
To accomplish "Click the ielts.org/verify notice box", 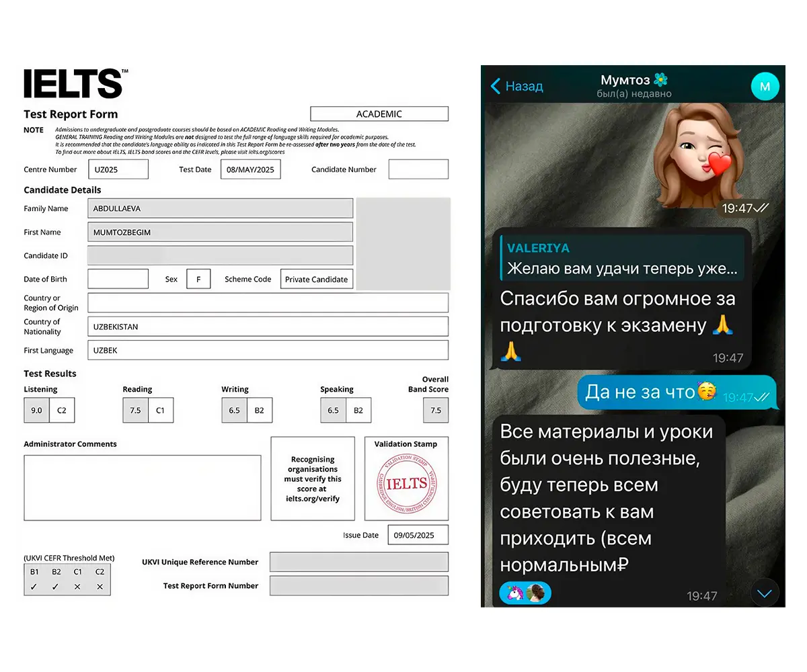I will pos(313,478).
